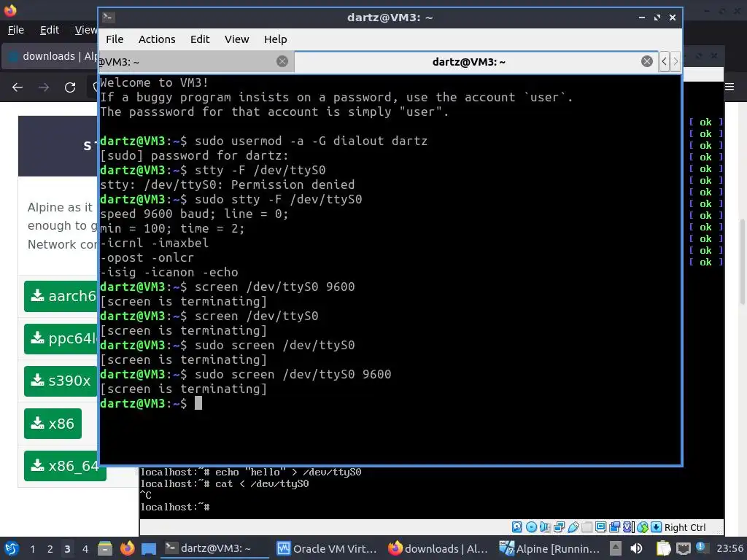This screenshot has width=747, height=560.
Task: Open the Actions menu in terminal
Action: (x=157, y=39)
